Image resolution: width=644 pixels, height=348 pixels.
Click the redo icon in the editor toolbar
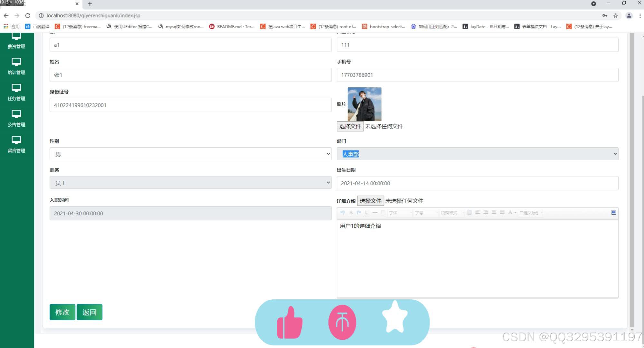point(359,213)
